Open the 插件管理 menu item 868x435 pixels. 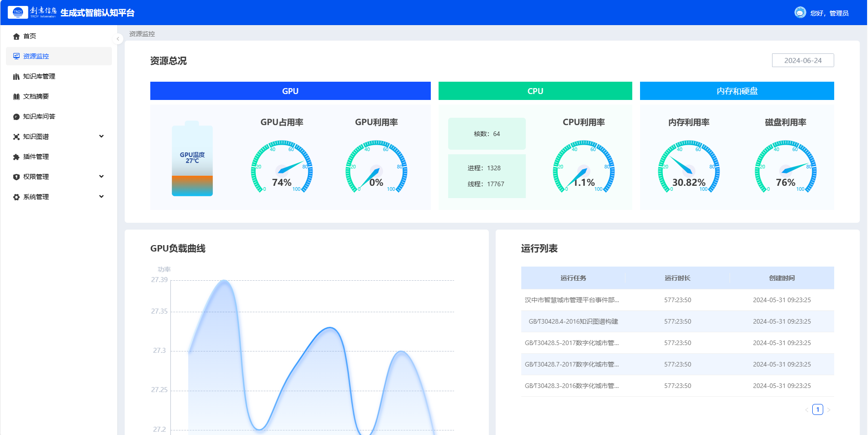[59, 157]
